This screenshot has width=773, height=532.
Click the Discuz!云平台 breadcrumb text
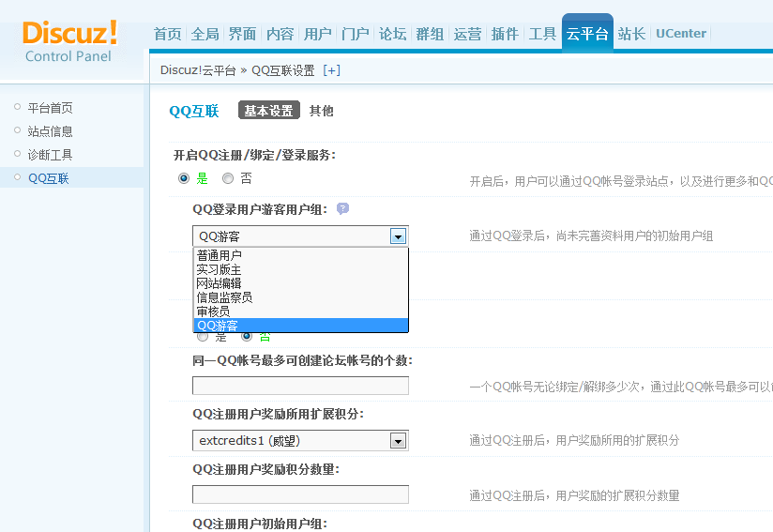click(198, 70)
